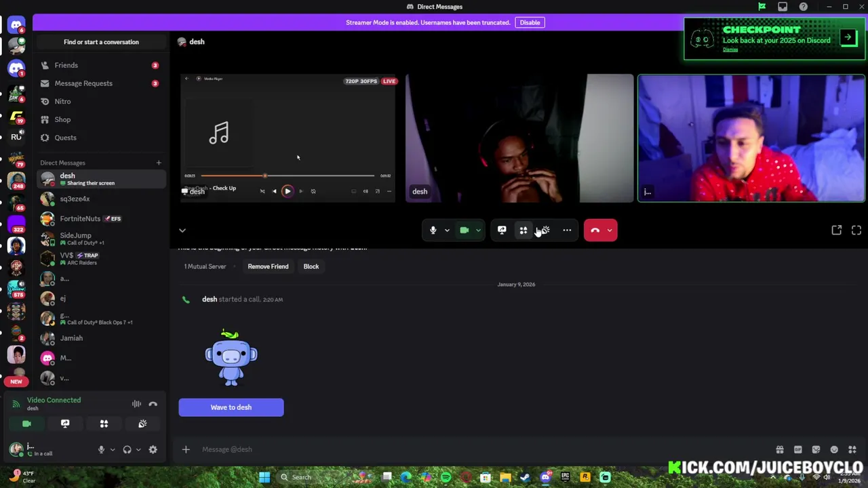Open Message Requests
This screenshot has height=488, width=868.
[x=101, y=83]
